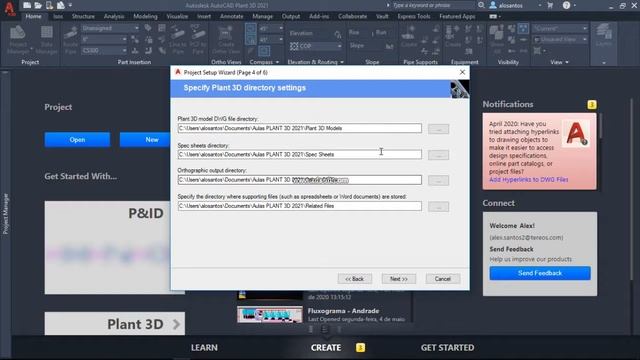The width and height of the screenshot is (640, 360).
Task: Click the Help question mark icon
Action: tap(567, 5)
